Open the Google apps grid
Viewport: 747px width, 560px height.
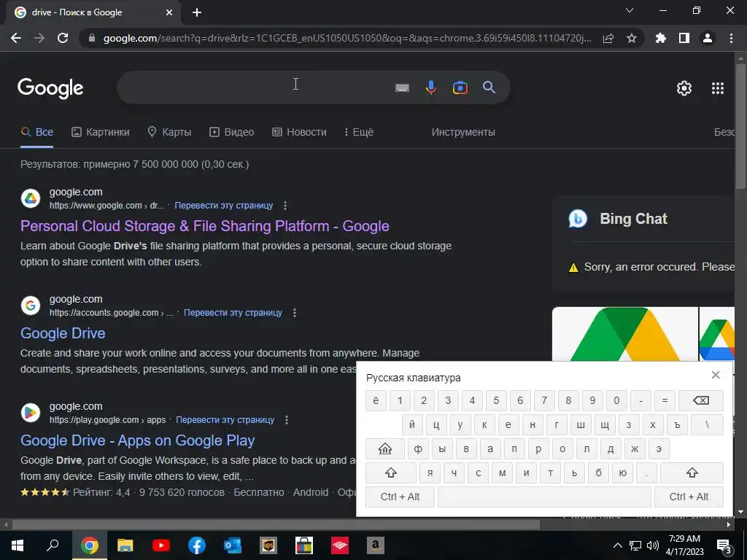click(718, 88)
